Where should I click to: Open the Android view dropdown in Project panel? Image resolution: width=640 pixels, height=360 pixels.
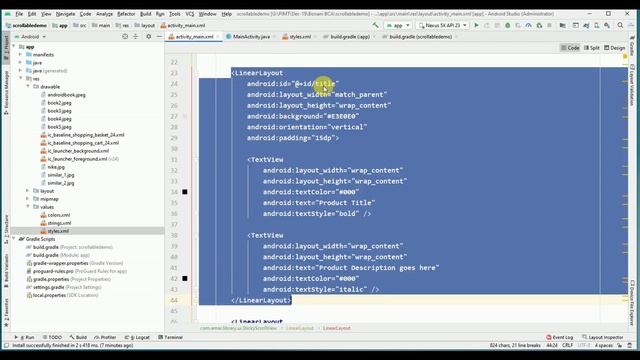30,36
